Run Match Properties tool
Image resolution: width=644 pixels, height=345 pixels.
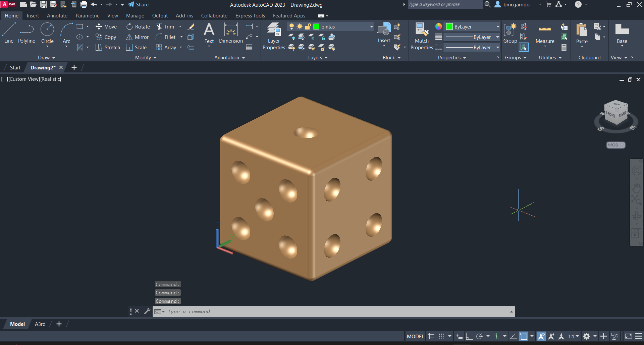[422, 36]
